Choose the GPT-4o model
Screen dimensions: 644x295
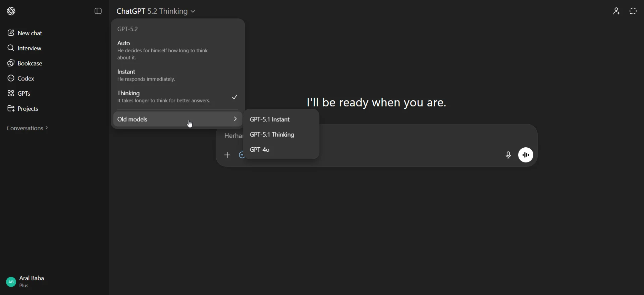coord(281,150)
